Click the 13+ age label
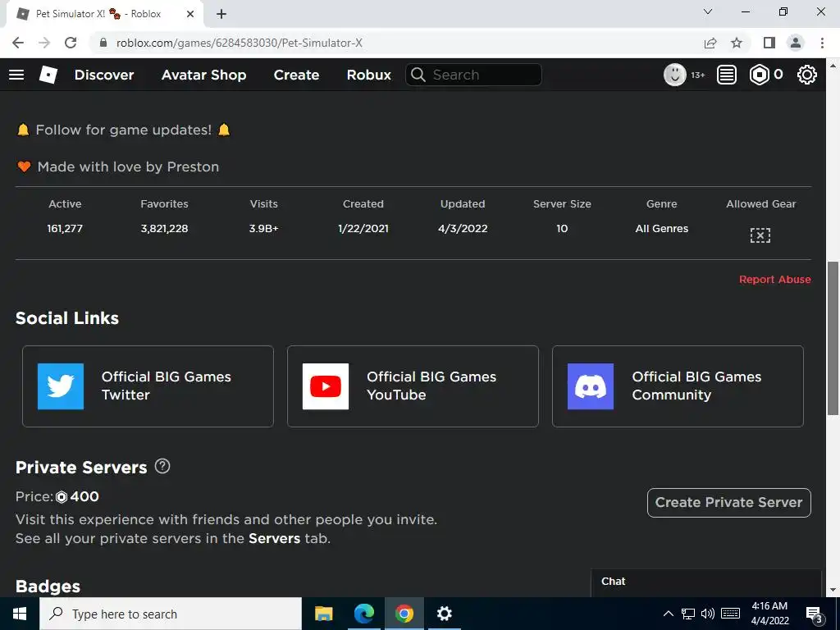The width and height of the screenshot is (840, 630). click(x=697, y=75)
